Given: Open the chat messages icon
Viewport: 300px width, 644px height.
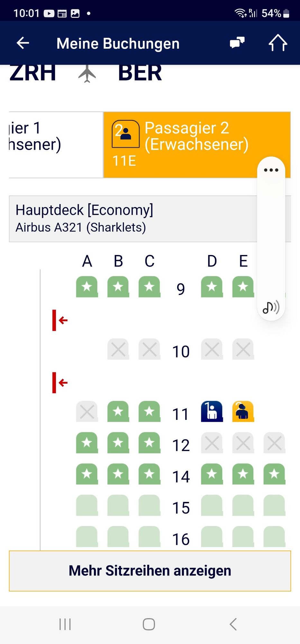Looking at the screenshot, I should (237, 43).
